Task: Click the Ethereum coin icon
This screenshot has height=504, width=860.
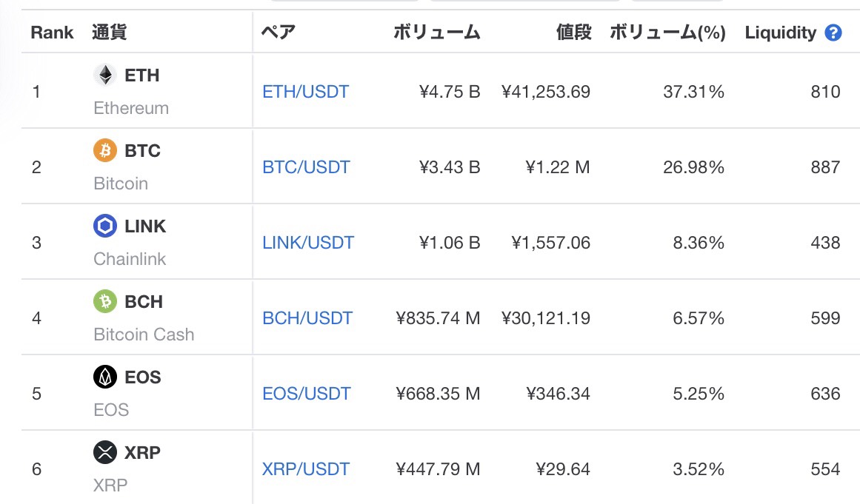Action: point(104,75)
